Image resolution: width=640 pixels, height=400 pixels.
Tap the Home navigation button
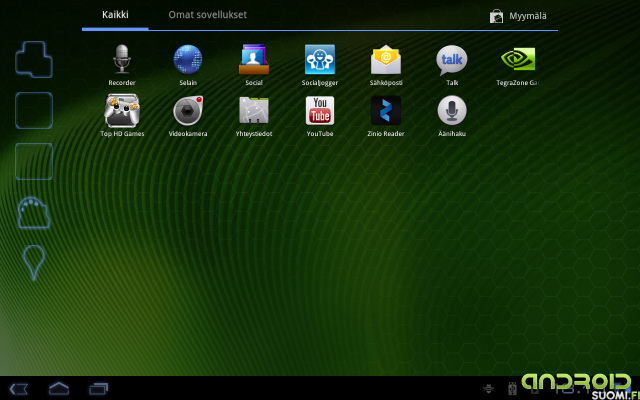(59, 389)
